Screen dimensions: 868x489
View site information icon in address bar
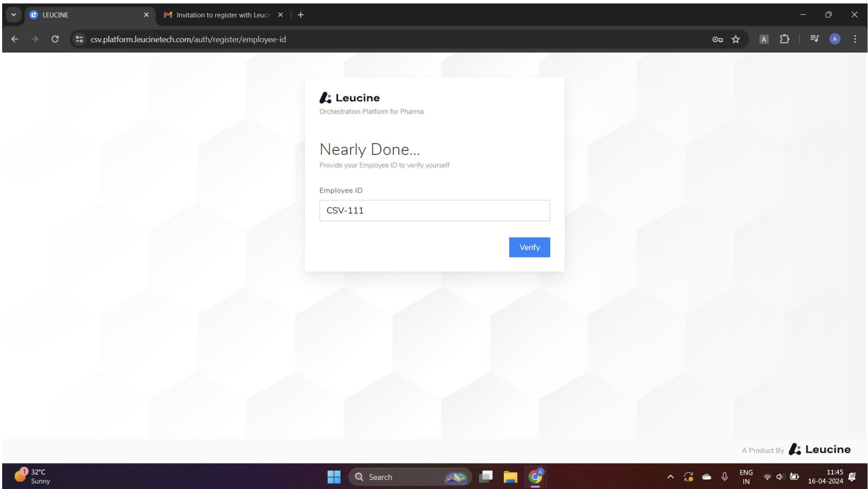pos(79,39)
